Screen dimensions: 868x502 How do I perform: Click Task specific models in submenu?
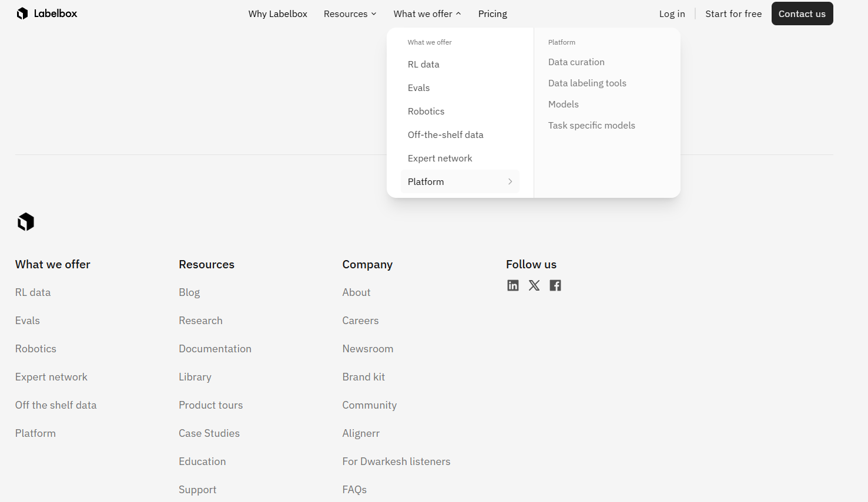[591, 125]
